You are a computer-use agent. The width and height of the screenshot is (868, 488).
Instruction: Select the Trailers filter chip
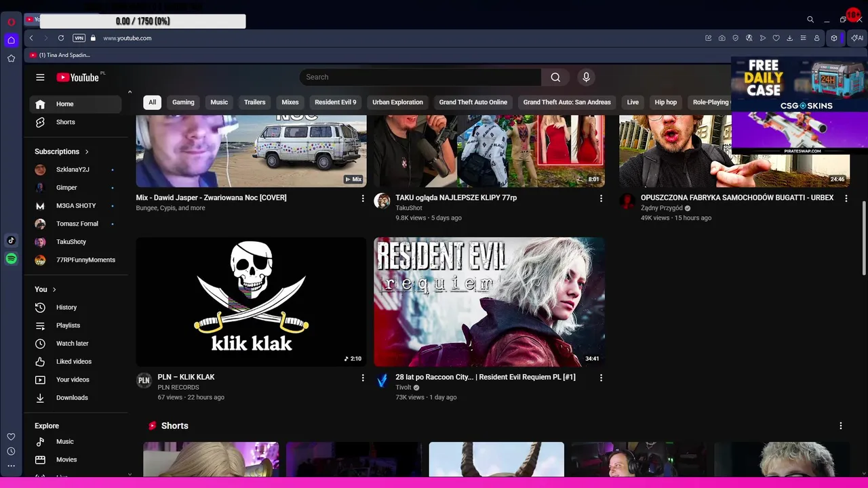click(255, 102)
